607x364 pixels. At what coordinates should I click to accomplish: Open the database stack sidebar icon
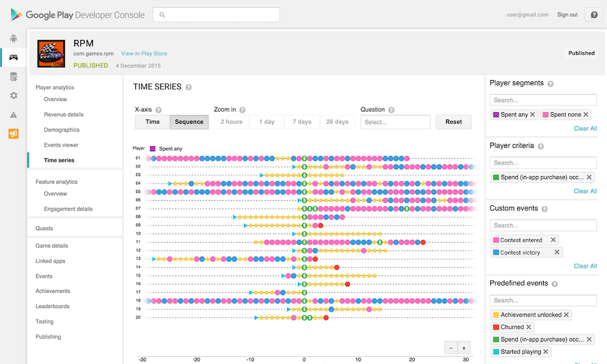coord(13,76)
